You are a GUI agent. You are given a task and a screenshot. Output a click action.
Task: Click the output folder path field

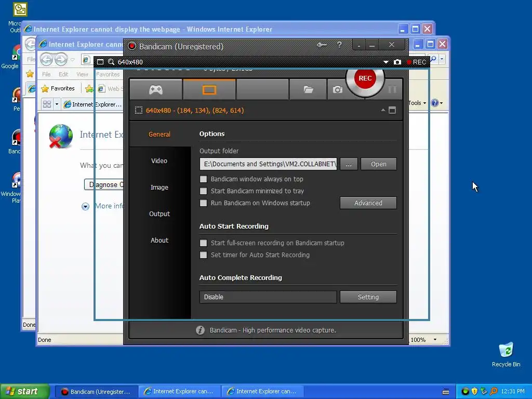pyautogui.click(x=268, y=164)
